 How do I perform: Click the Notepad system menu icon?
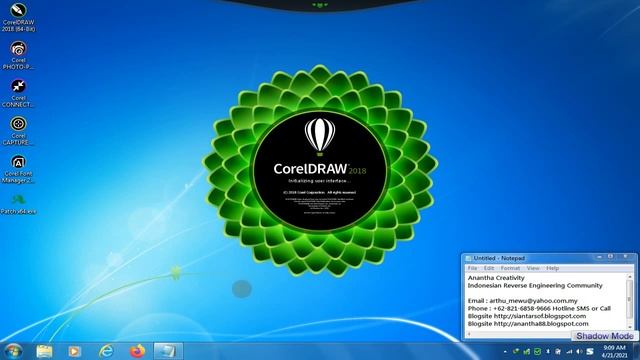[468, 258]
